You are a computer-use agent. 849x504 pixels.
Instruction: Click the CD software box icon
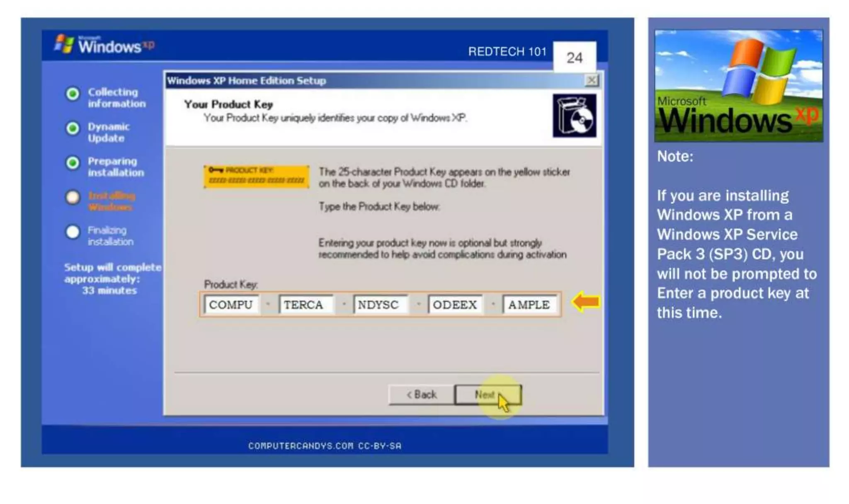575,115
